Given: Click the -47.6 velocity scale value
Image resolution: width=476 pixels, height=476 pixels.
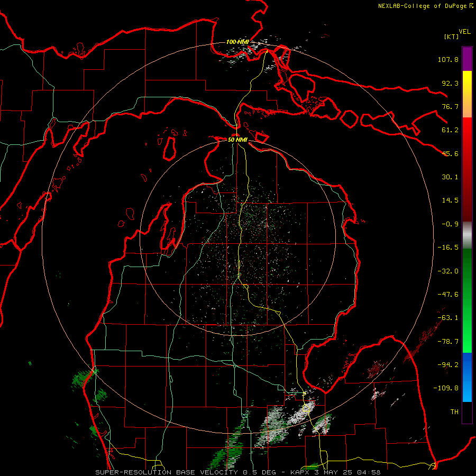Looking at the screenshot, I should point(448,295).
